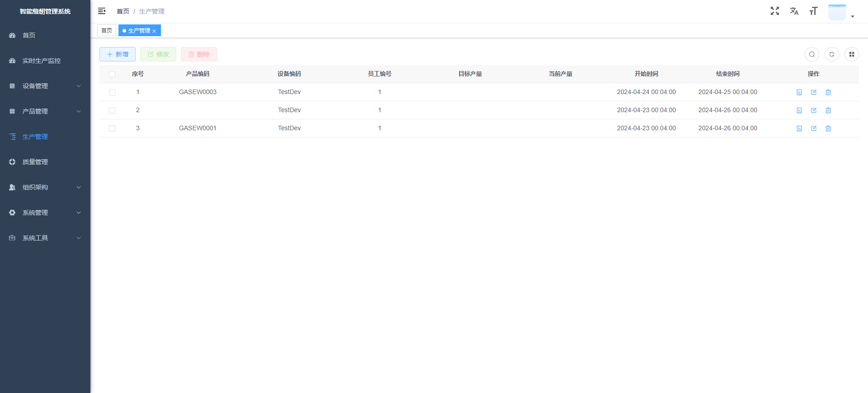Viewport: 868px width, 393px height.
Task: Delete the GASEW0001 row via trash icon
Action: (828, 128)
